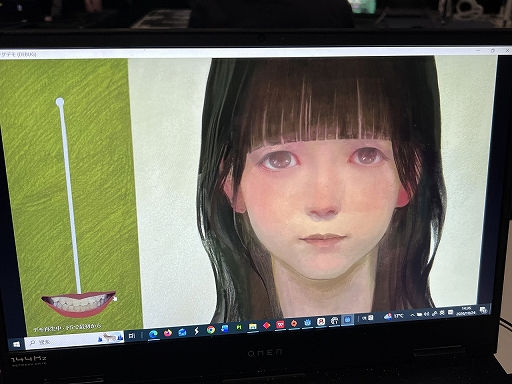Click the battery icon in system tray
This screenshot has width=512, height=384.
419,314
